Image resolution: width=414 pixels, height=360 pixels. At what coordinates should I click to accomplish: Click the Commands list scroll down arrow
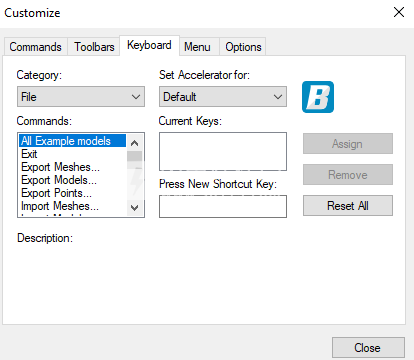[135, 208]
